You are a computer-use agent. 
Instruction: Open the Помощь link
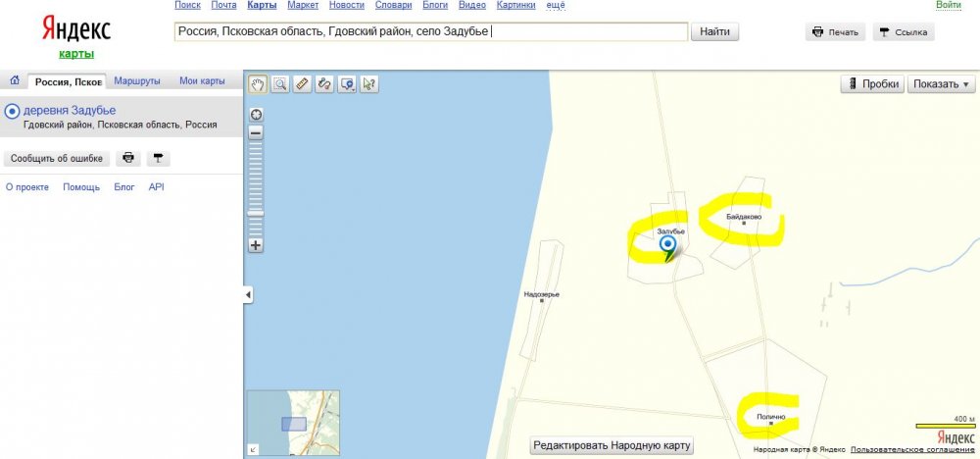(x=81, y=187)
